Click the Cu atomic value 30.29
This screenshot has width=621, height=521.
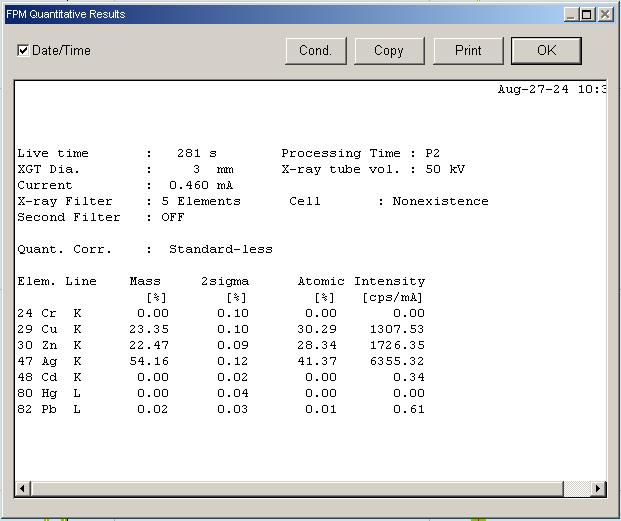pyautogui.click(x=317, y=329)
